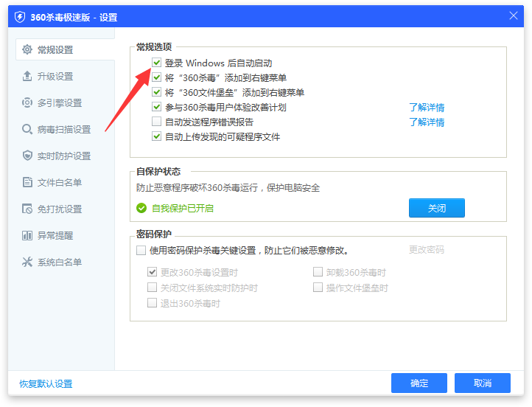Uncheck 参与360杀毒用户体验改善计划
Image resolution: width=532 pixels, height=407 pixels.
[156, 107]
